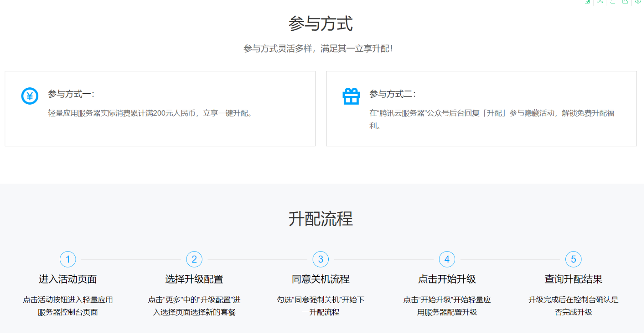Click the 点击"更多"中的"升级配置" description
The width and height of the screenshot is (644, 333).
pyautogui.click(x=194, y=306)
